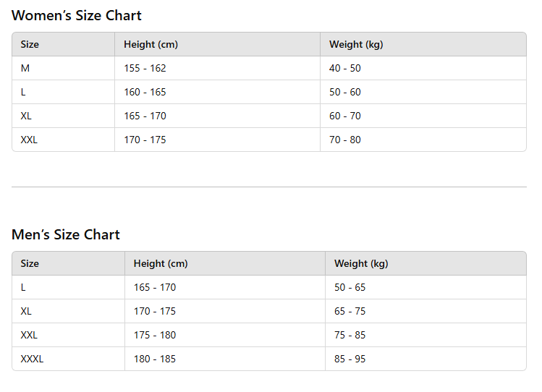Click the women's XL size cell
The width and height of the screenshot is (542, 392).
[x=26, y=116]
